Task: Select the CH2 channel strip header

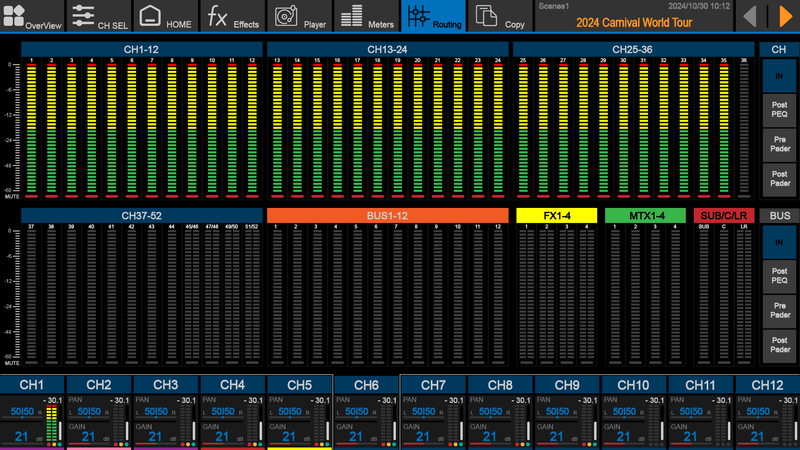Action: tap(98, 385)
